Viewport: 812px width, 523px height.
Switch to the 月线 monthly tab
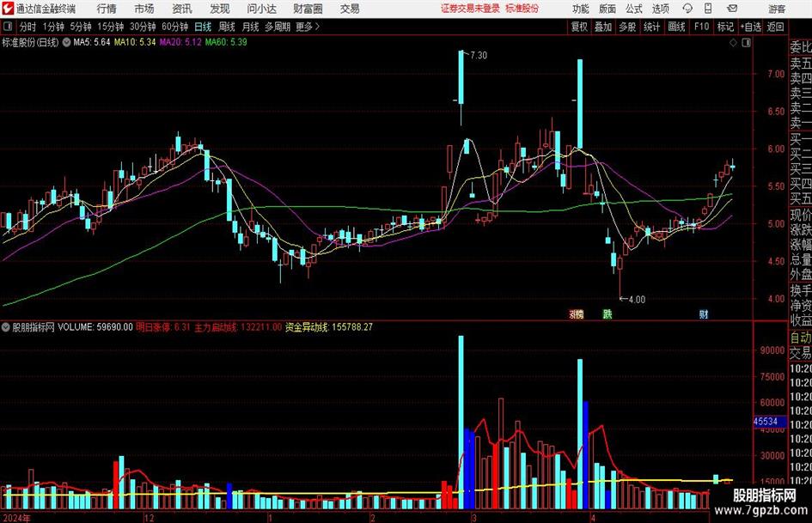(x=250, y=27)
